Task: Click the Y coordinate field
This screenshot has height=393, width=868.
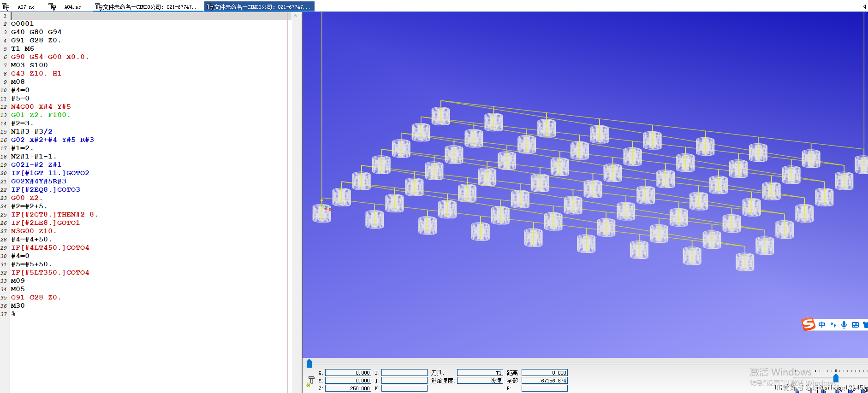Action: pos(348,381)
